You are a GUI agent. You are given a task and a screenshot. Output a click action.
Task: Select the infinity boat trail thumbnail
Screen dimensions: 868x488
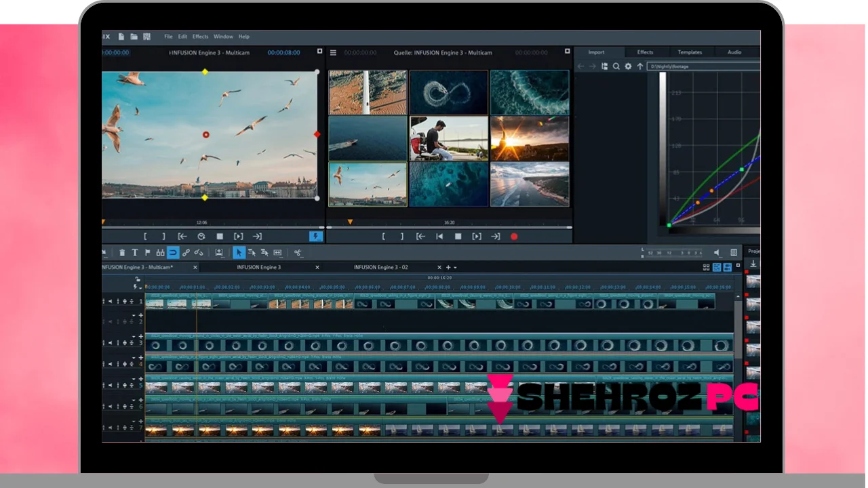pos(449,92)
